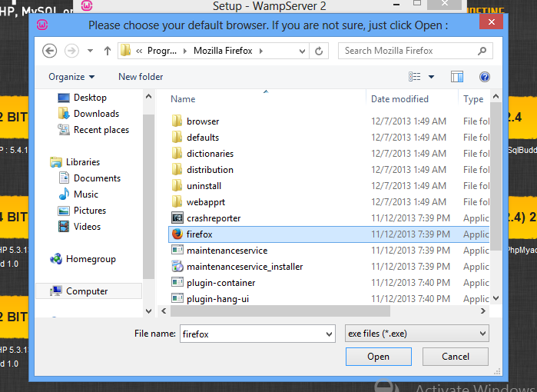Show the preview pane
The width and height of the screenshot is (537, 392).
[457, 77]
